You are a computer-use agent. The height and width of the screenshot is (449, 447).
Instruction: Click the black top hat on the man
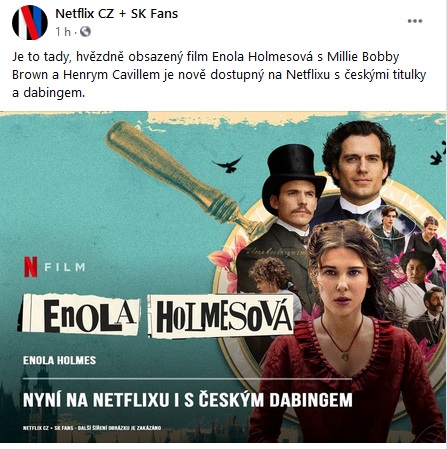[x=293, y=173]
